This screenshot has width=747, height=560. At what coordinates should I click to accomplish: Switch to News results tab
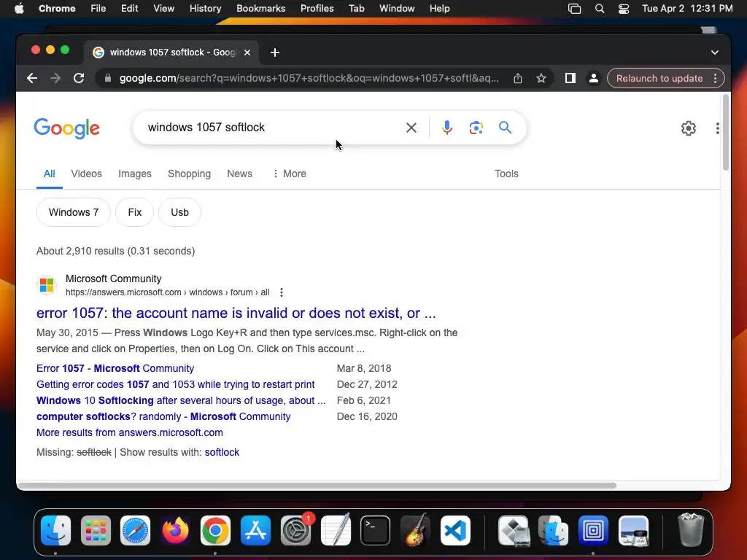pyautogui.click(x=239, y=174)
